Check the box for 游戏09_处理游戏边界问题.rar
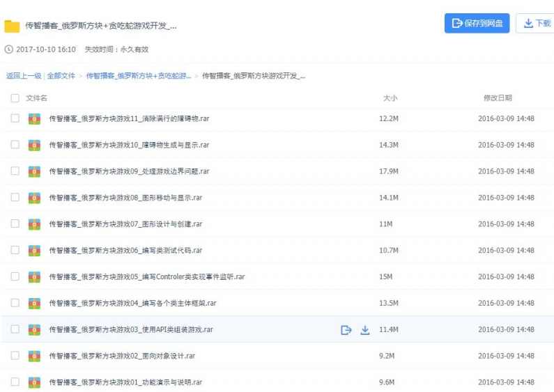The image size is (554, 392). tap(15, 171)
